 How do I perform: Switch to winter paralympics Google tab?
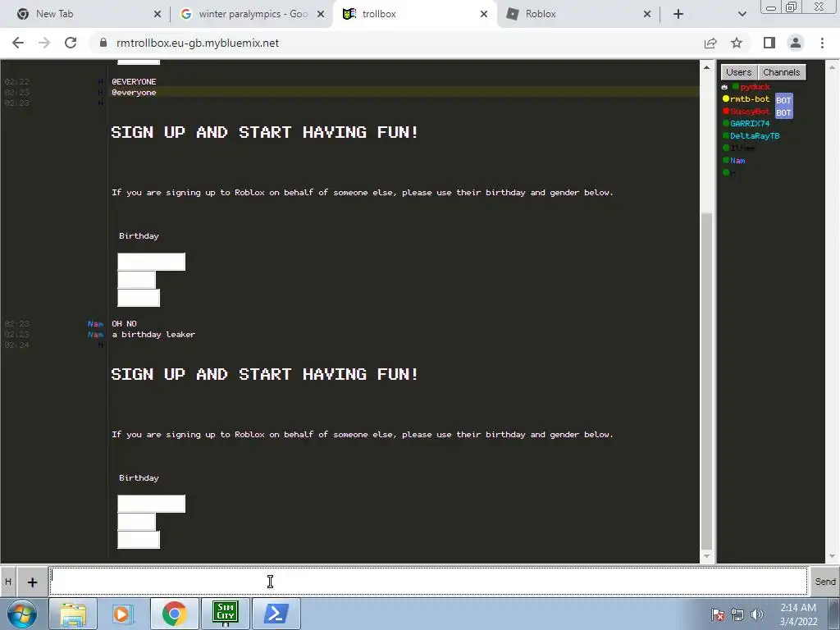253,14
